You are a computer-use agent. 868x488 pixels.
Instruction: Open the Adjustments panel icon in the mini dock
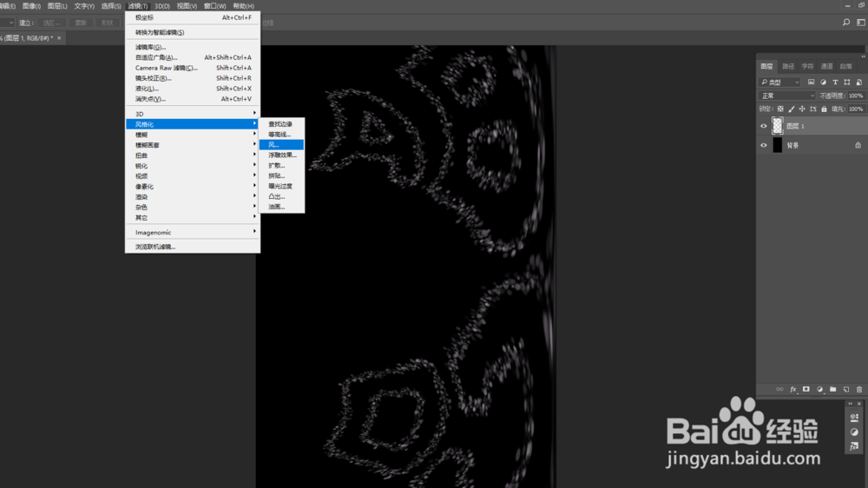coord(854,432)
